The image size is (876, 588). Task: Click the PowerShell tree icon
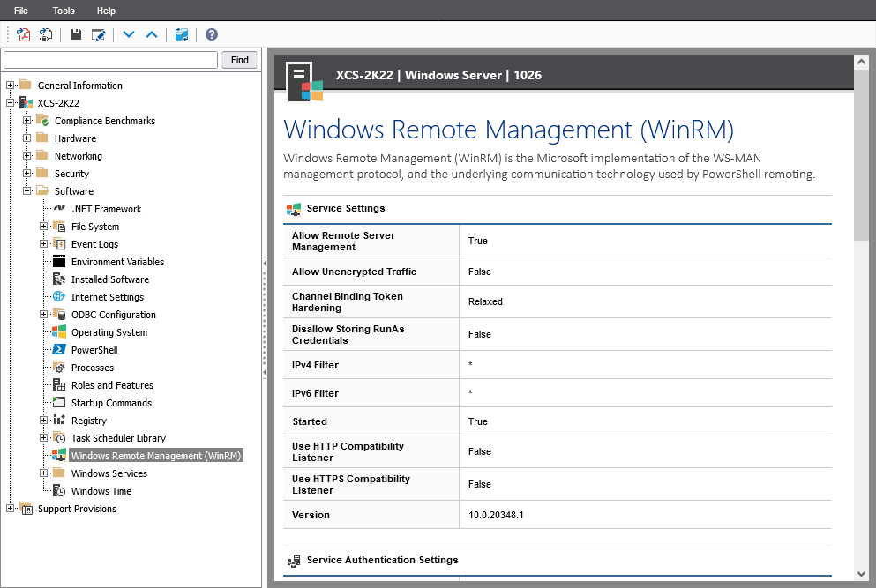pyautogui.click(x=59, y=350)
